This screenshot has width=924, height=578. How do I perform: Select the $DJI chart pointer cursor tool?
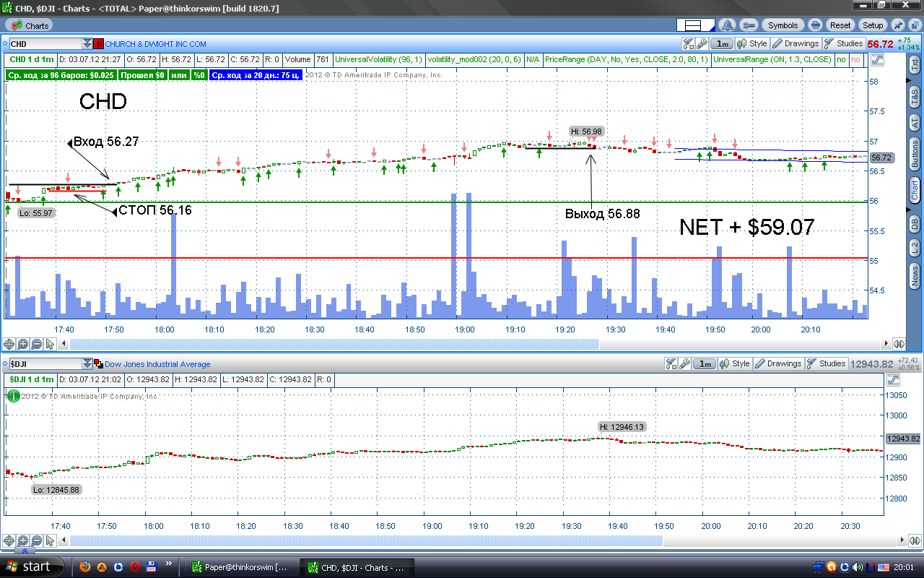click(x=50, y=540)
